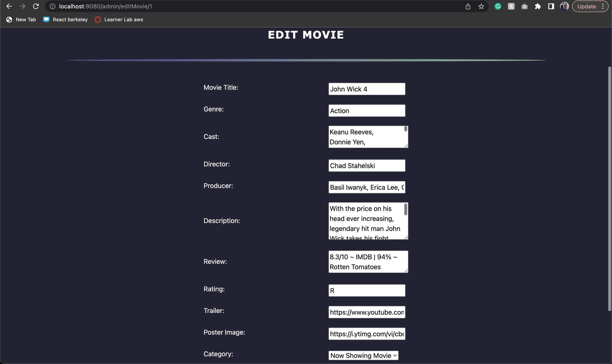Open the profile avatar menu

[564, 6]
